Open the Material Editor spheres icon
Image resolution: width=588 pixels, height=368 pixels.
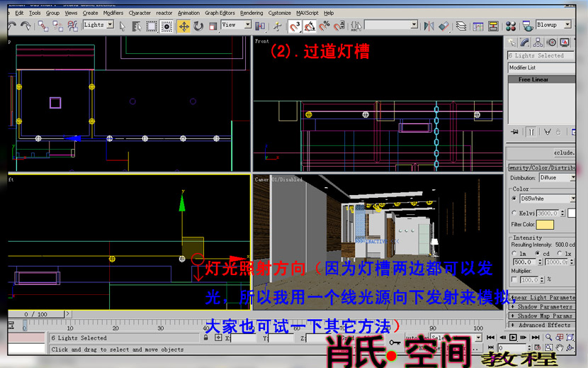[x=507, y=26]
